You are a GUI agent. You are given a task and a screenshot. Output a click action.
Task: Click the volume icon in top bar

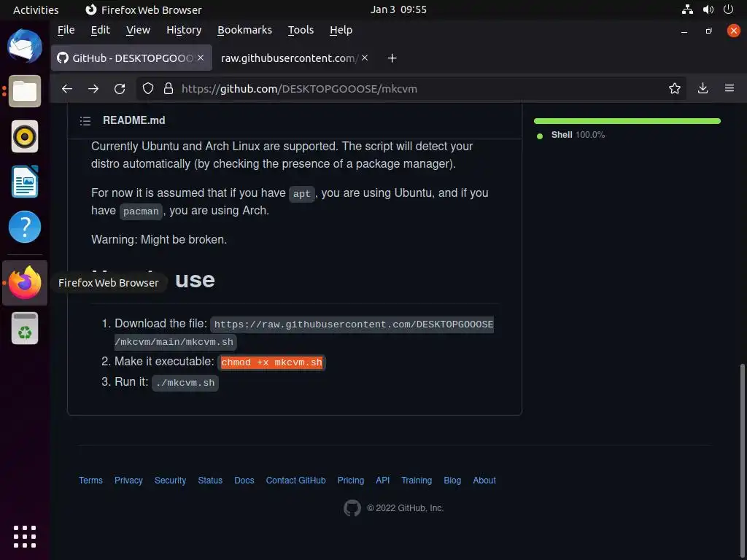pos(708,9)
